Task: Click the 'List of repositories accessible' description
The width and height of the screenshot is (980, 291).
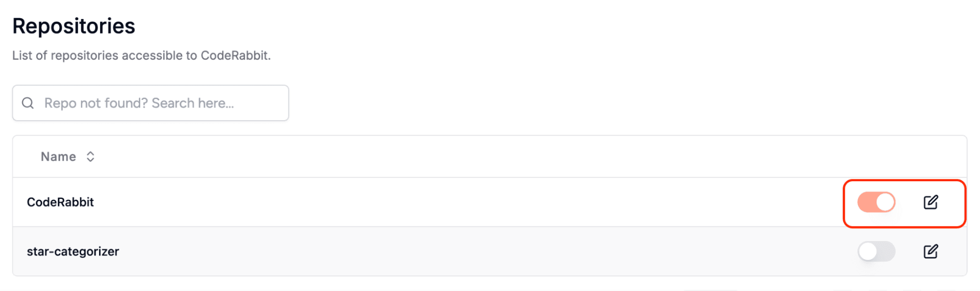Action: tap(141, 55)
